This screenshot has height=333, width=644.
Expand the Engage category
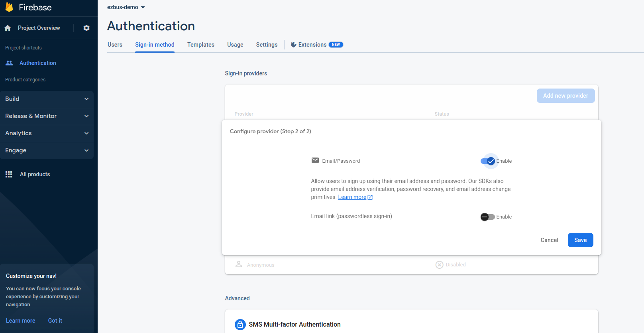point(47,150)
